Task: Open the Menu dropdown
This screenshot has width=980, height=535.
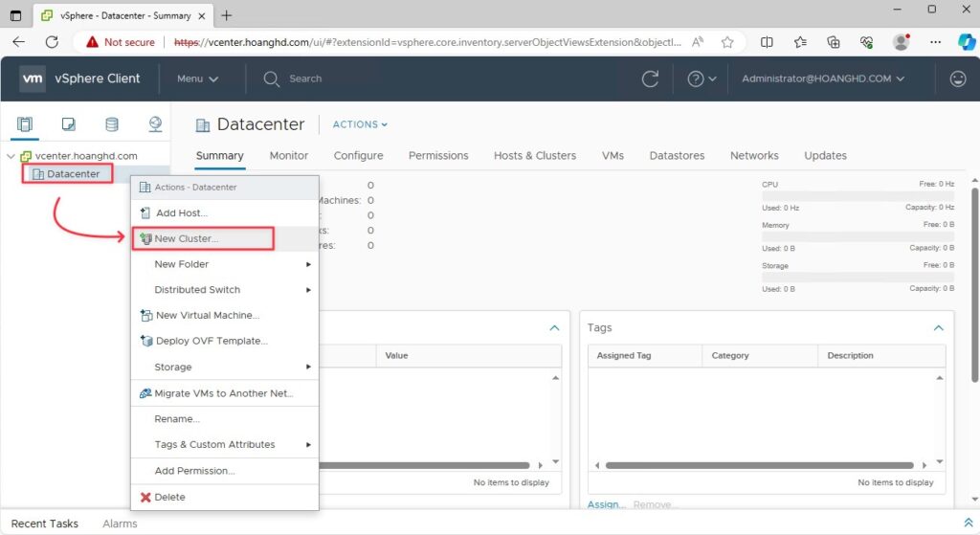Action: pos(197,78)
